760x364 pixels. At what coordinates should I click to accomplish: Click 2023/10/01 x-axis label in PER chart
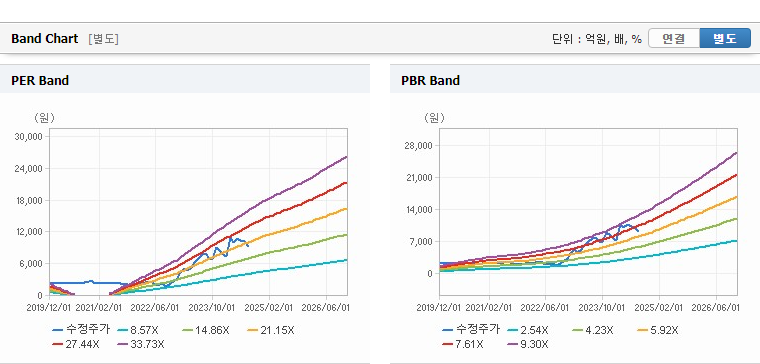(213, 308)
